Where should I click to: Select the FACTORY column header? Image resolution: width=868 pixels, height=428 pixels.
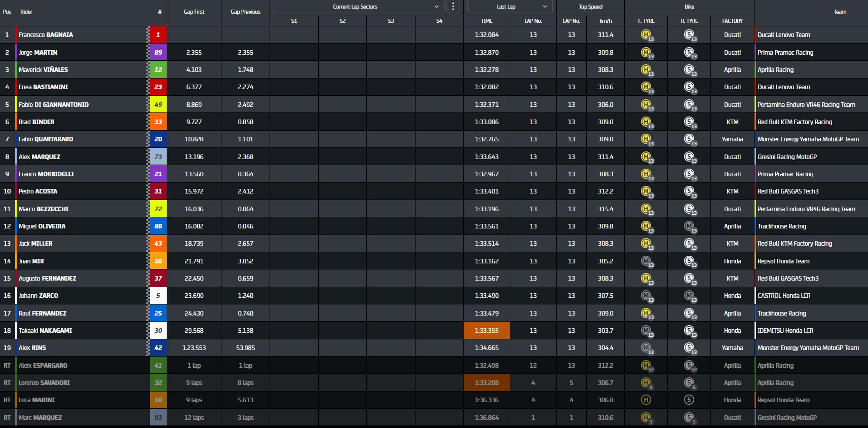[x=733, y=21]
